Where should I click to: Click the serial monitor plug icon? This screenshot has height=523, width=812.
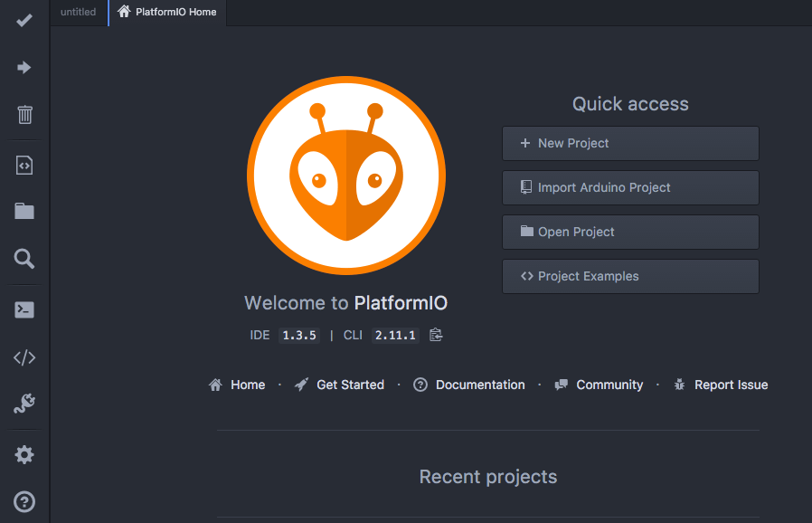click(x=24, y=404)
